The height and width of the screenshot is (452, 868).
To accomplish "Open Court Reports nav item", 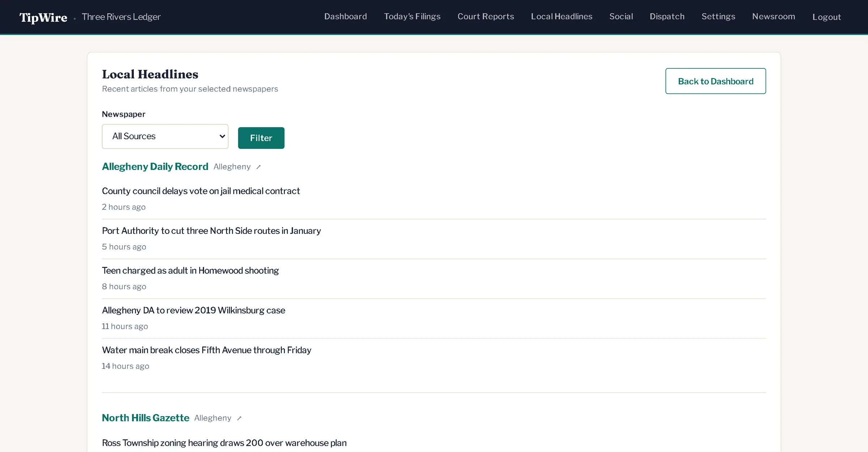I will click(x=485, y=17).
